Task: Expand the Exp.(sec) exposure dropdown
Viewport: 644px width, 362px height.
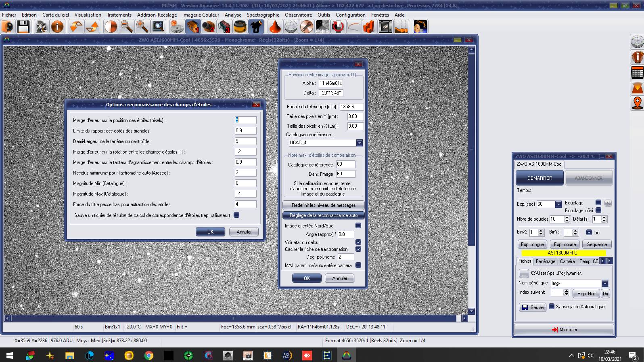Action: 558,204
